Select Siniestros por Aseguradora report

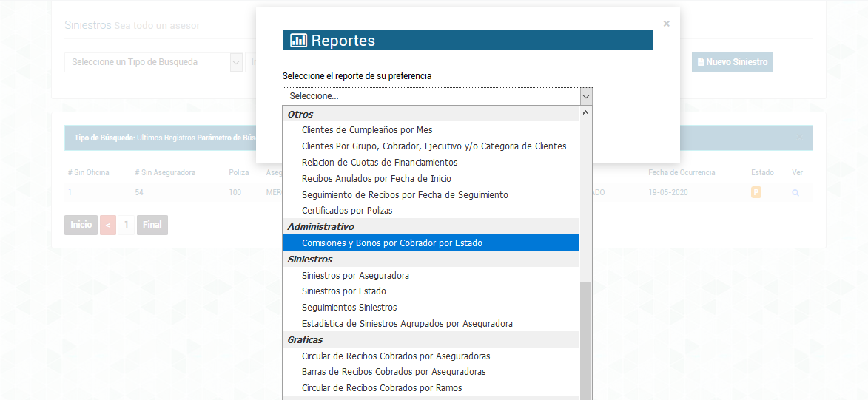[x=355, y=275]
